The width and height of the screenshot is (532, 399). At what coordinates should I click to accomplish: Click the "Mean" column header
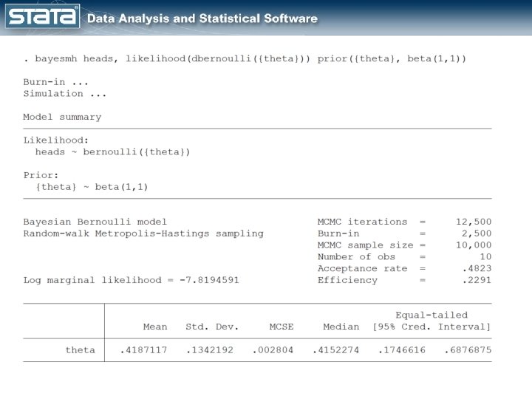coord(155,327)
